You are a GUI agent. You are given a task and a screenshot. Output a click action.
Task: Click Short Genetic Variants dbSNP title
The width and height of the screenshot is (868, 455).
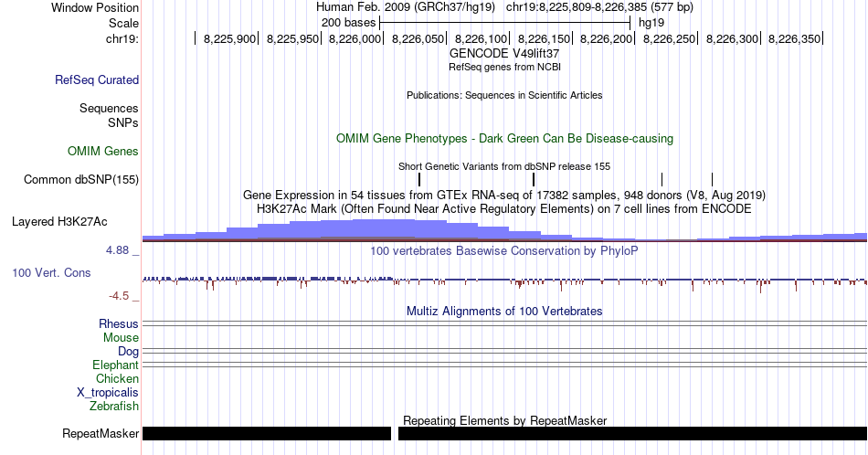point(504,166)
